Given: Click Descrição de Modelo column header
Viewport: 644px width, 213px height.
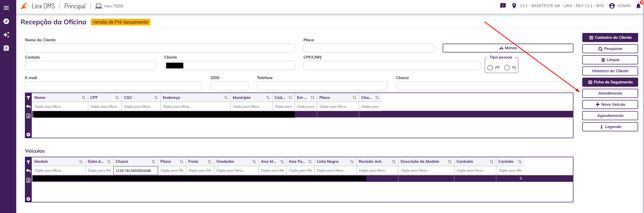Looking at the screenshot, I should (x=420, y=162).
